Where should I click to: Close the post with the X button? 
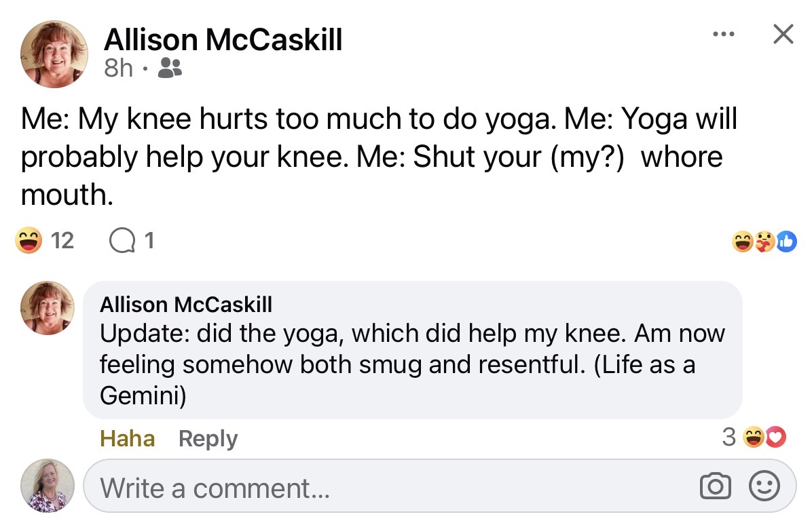(783, 35)
